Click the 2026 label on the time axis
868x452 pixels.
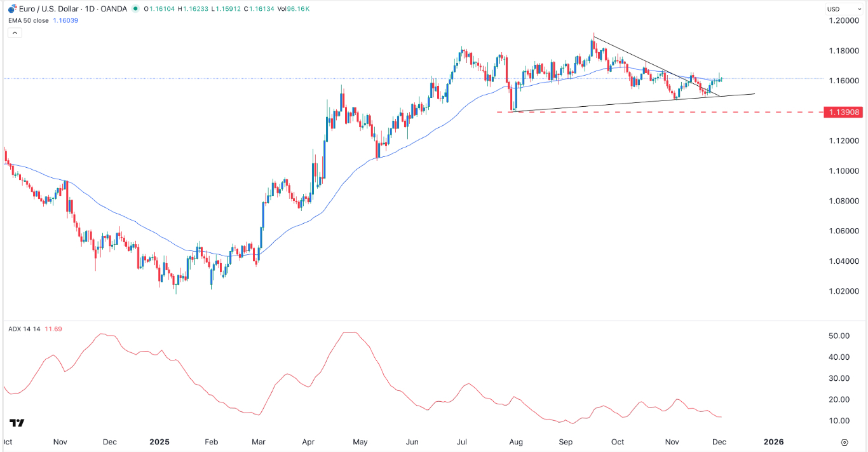coord(773,442)
